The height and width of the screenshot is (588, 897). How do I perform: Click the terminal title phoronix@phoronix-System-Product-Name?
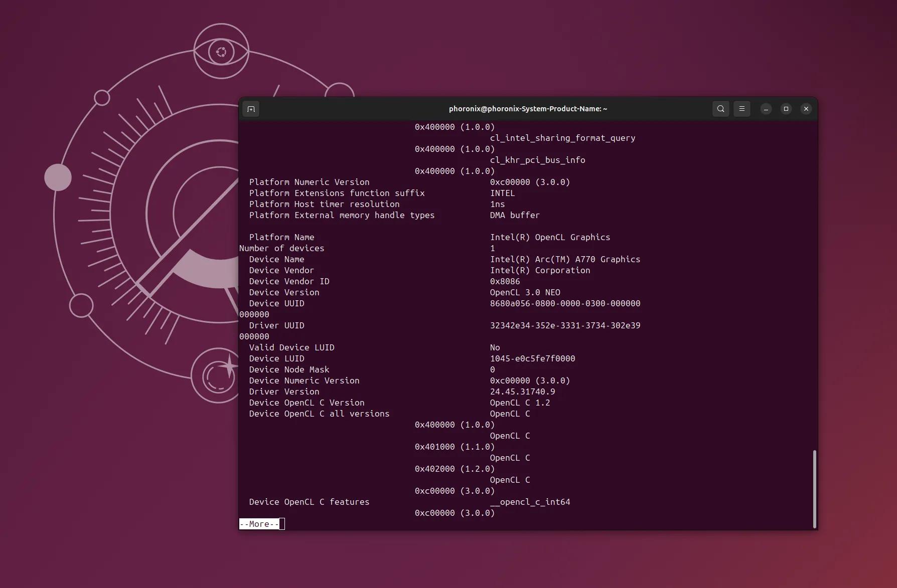point(528,109)
